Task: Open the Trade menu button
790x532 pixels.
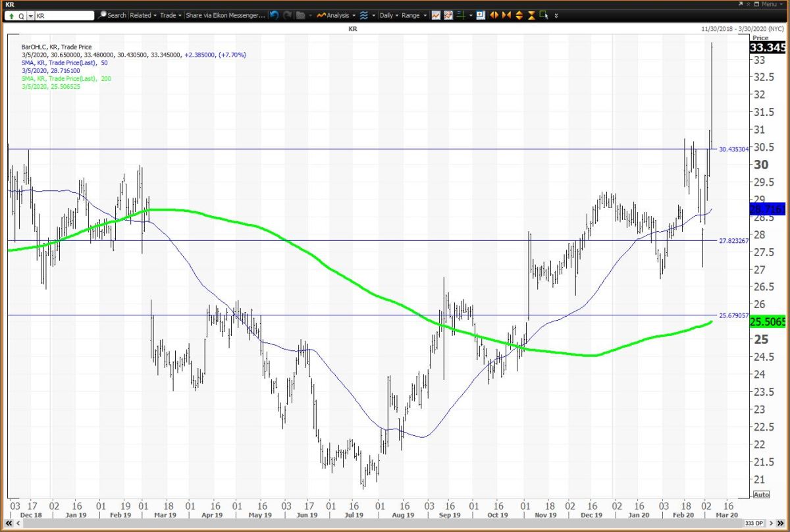Action: pos(170,15)
